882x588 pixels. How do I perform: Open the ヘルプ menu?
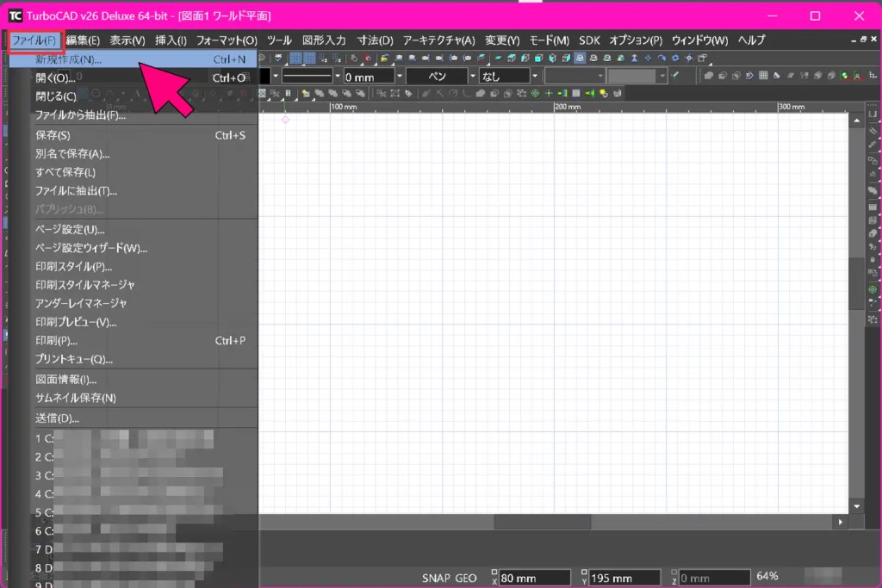pyautogui.click(x=751, y=40)
